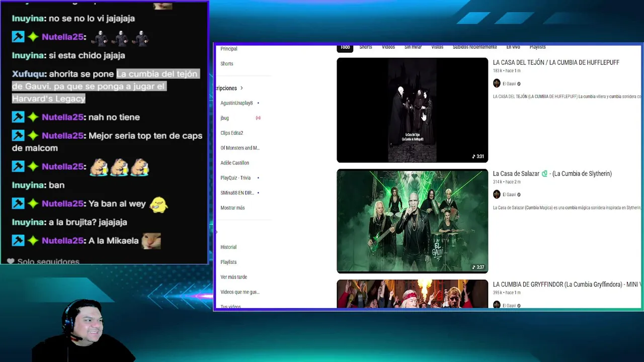Open Playlists in the sidebar
The width and height of the screenshot is (644, 362).
pos(228,262)
